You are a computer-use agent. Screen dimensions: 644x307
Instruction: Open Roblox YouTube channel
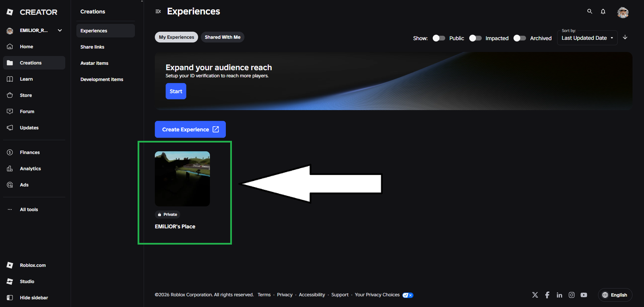point(584,295)
